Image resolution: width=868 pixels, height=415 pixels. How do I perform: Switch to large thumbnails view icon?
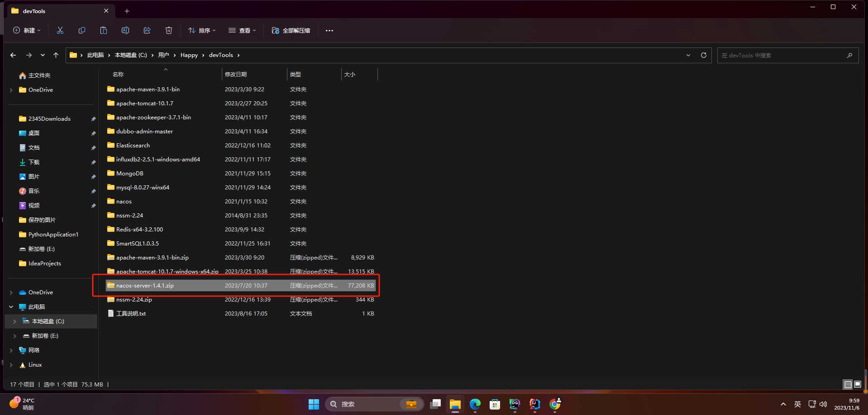coord(858,384)
